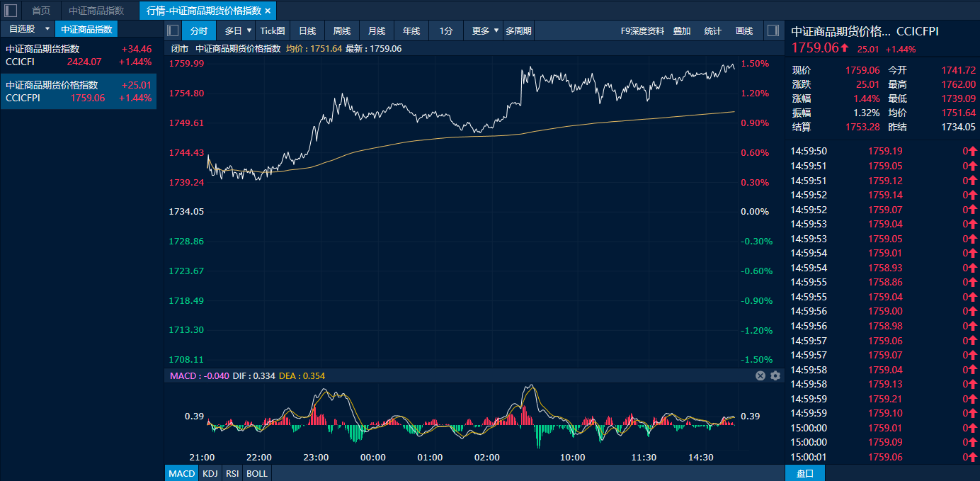This screenshot has height=481, width=980.
Task: Hide the right quote panel via toolbar icon
Action: pyautogui.click(x=773, y=30)
